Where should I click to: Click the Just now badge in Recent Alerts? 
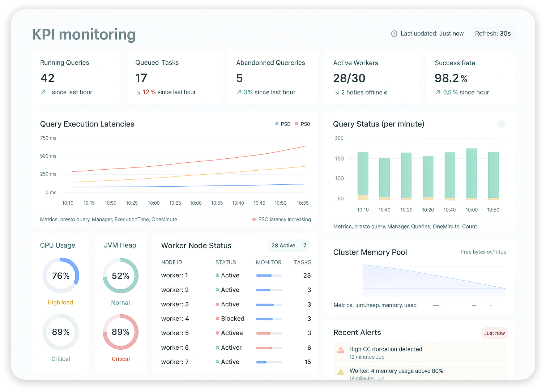pyautogui.click(x=494, y=333)
